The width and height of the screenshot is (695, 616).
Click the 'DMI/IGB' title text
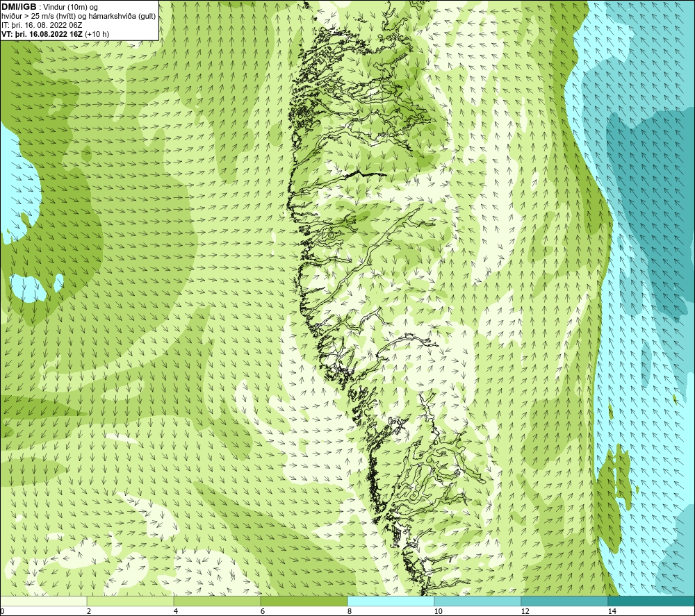coord(19,7)
